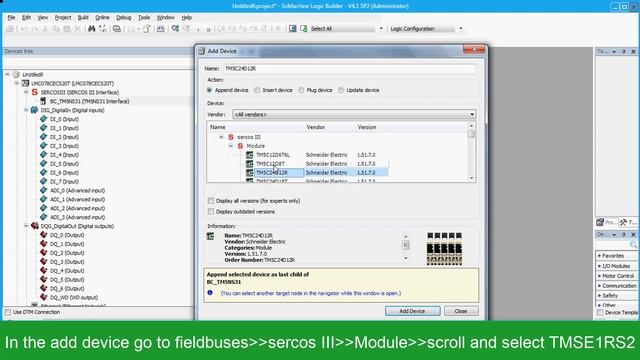Click the TM5C24D12R module thumbnail image
The height and width of the screenshot is (360, 640).
444,249
